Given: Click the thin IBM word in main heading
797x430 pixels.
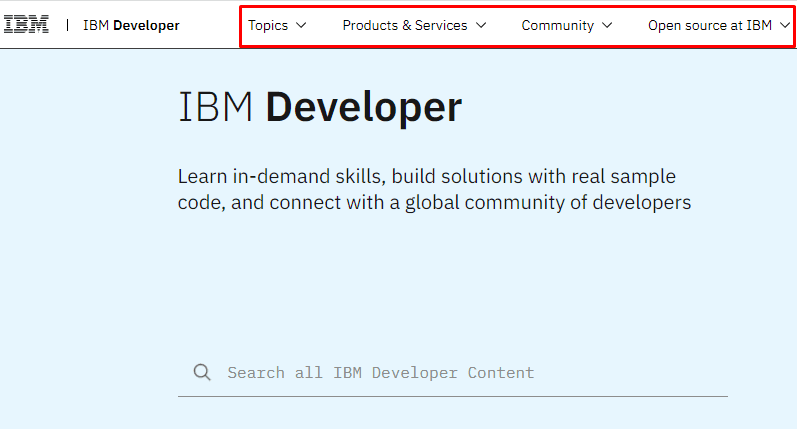Looking at the screenshot, I should pos(215,108).
